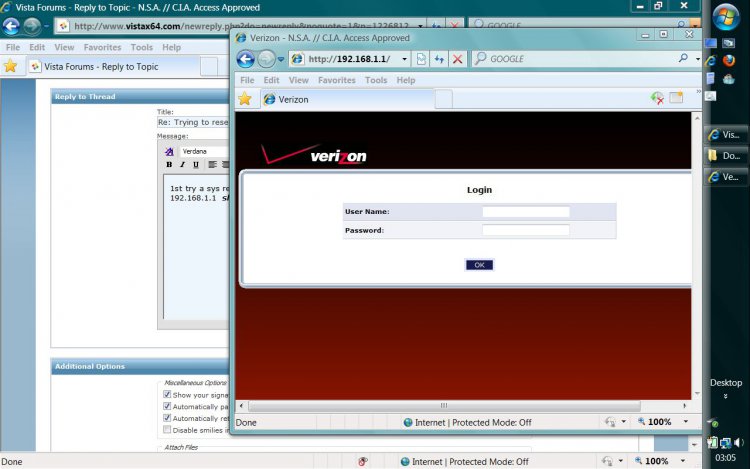Toggle underline formatting in the message editor
Viewport: 750px width, 469px height.
(x=196, y=164)
